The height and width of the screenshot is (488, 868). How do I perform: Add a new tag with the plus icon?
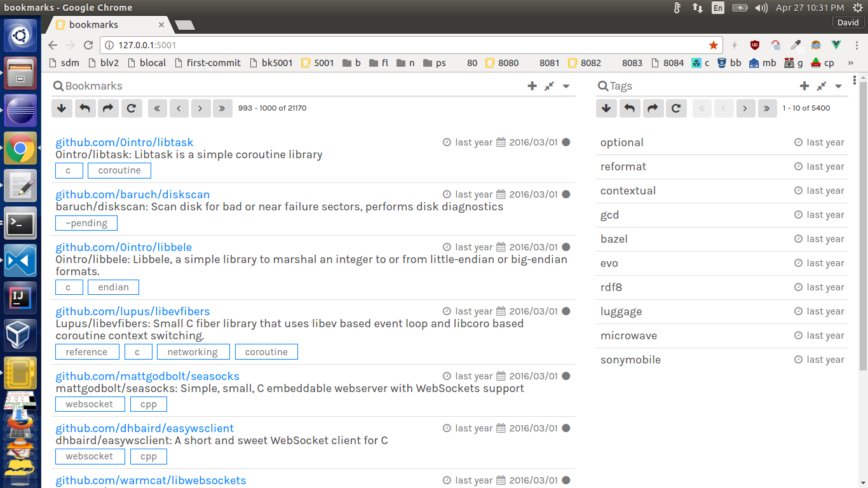pyautogui.click(x=804, y=86)
